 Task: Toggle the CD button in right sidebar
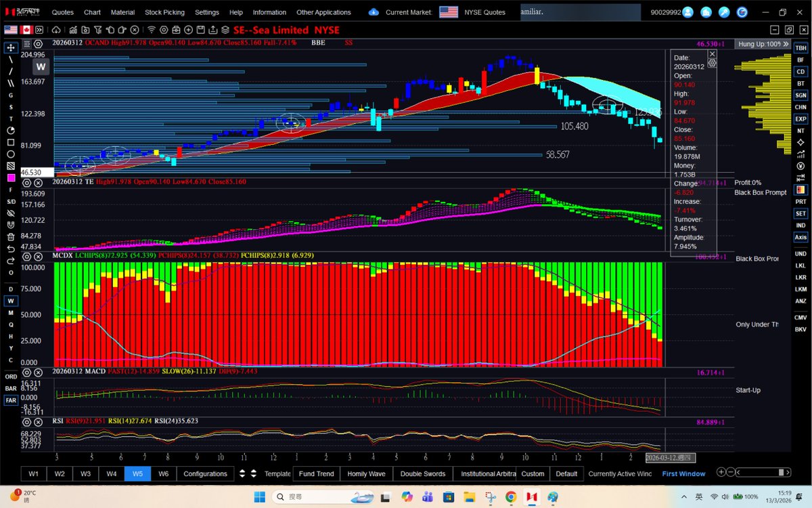click(x=800, y=71)
